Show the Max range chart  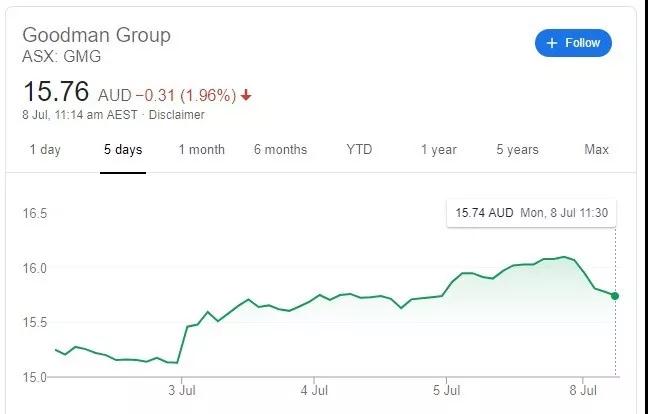point(596,150)
